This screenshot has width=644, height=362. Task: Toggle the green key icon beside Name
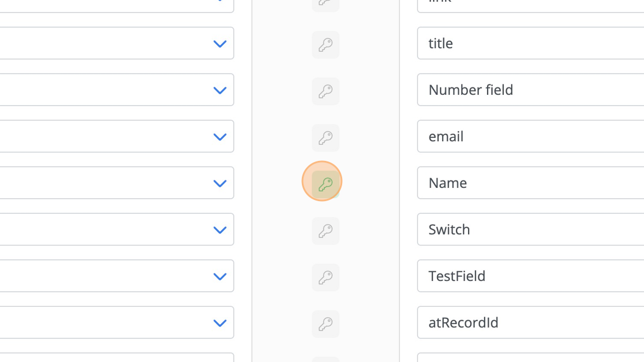point(325,184)
